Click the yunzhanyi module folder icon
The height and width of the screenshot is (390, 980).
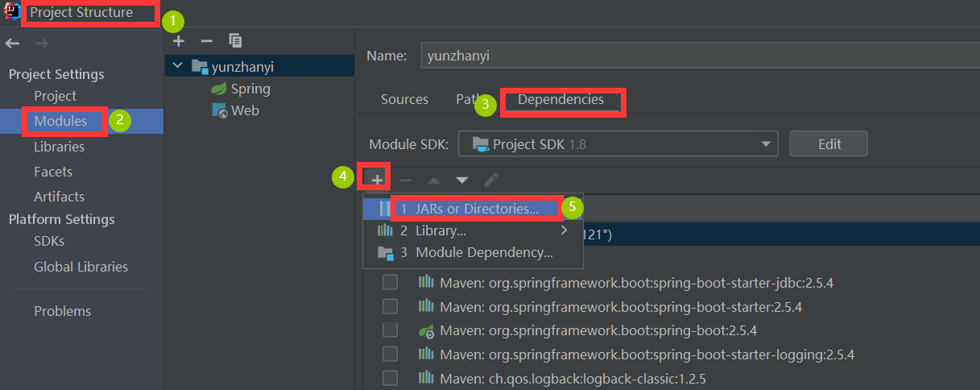coord(201,67)
